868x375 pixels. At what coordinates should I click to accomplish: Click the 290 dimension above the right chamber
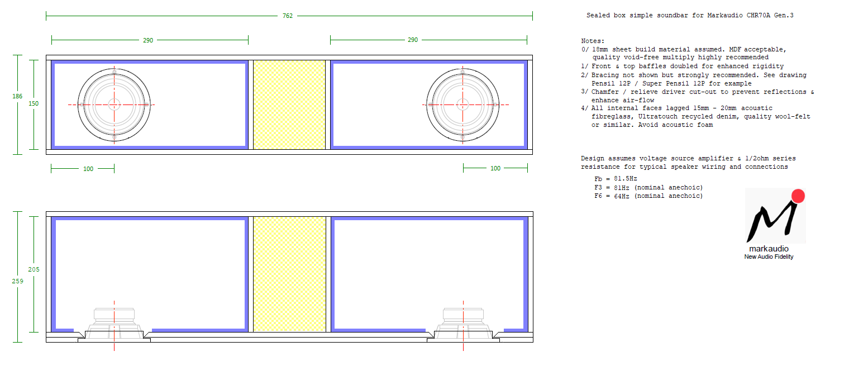tap(412, 40)
